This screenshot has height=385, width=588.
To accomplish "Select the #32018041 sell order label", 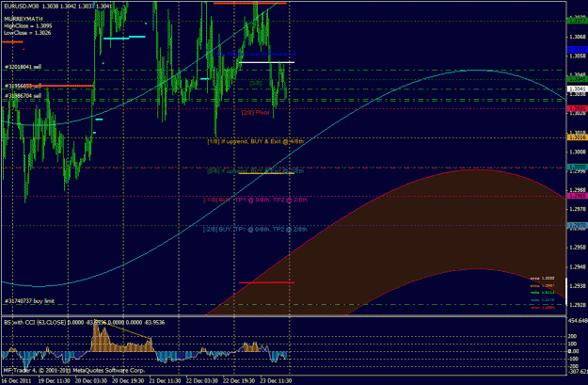I will pos(23,67).
